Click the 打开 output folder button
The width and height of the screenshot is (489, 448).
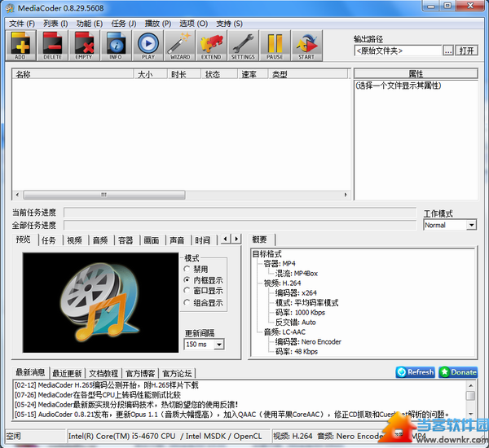pos(466,51)
